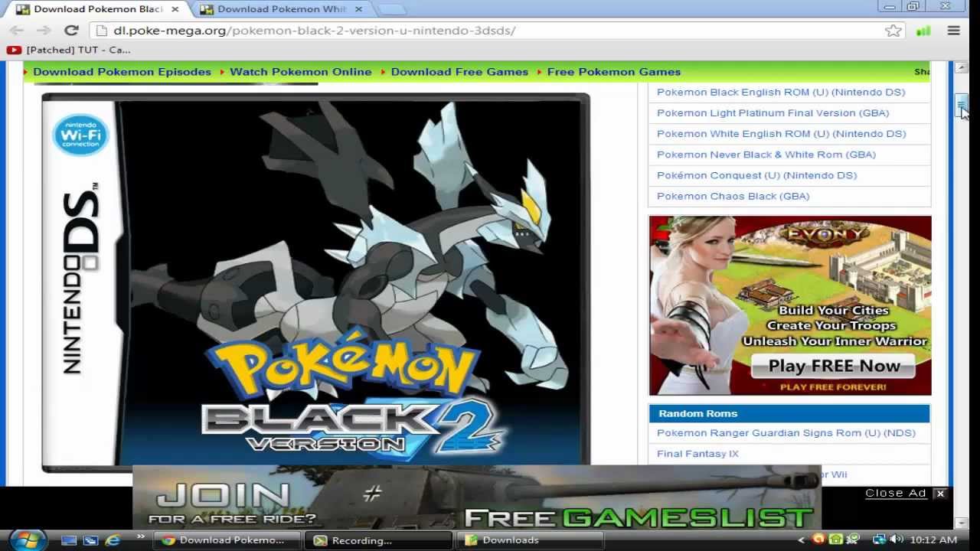This screenshot has width=980, height=551.
Task: Open the volume speaker icon
Action: click(896, 540)
